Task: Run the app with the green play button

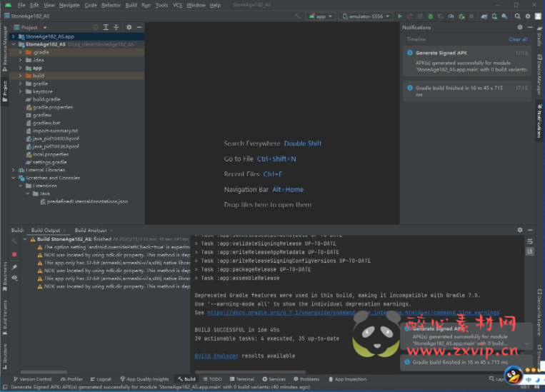Action: pos(400,16)
